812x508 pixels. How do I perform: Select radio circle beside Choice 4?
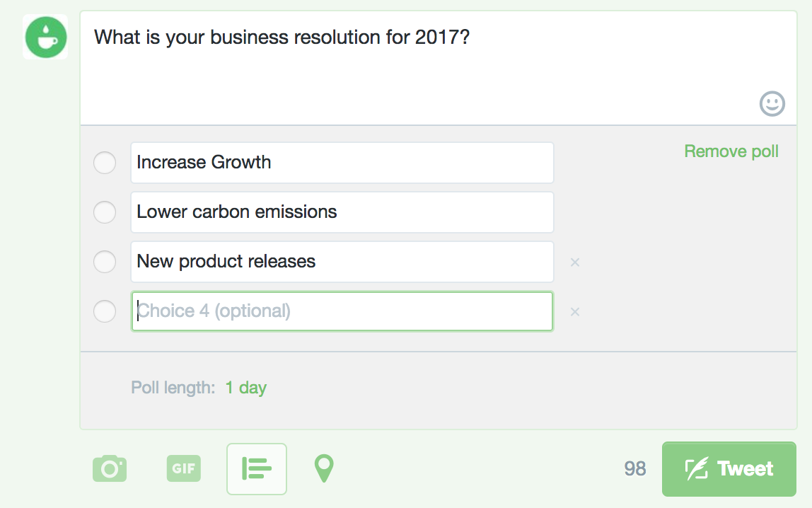[105, 311]
